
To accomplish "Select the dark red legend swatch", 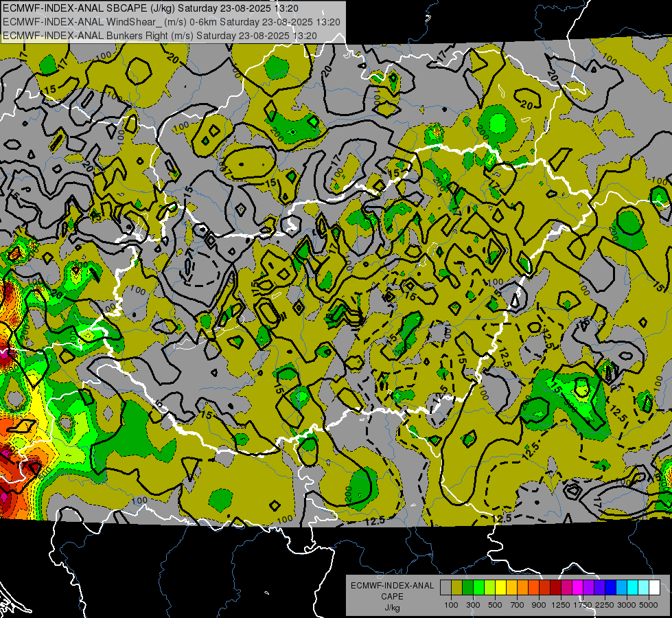I will 556,587.
